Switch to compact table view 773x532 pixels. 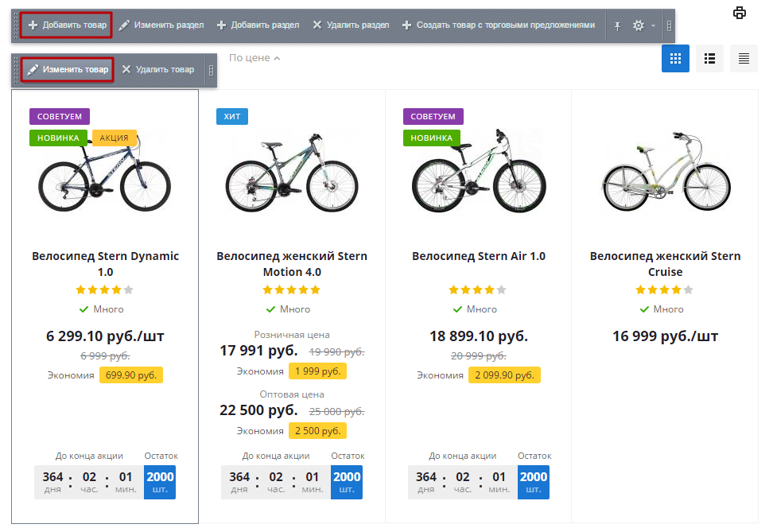(744, 59)
